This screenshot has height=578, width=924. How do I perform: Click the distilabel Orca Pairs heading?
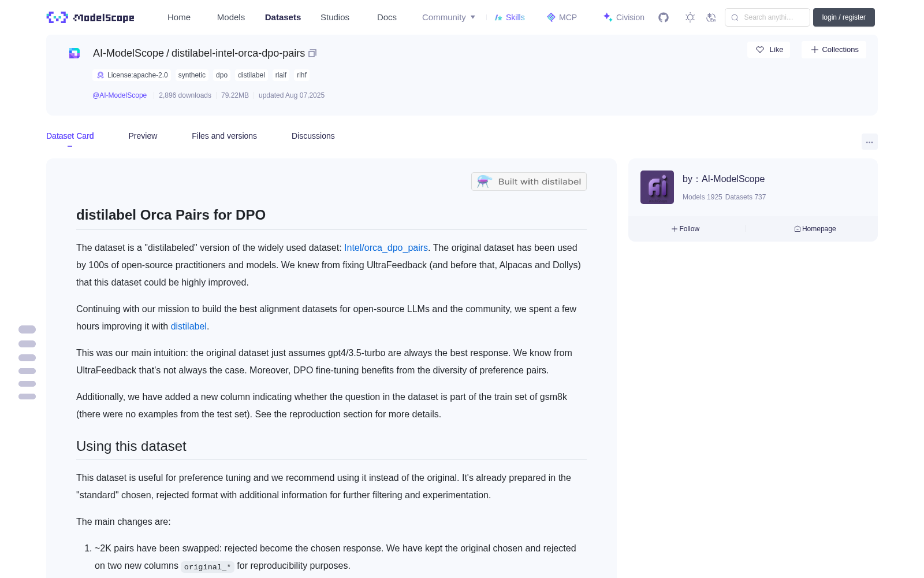point(171,215)
